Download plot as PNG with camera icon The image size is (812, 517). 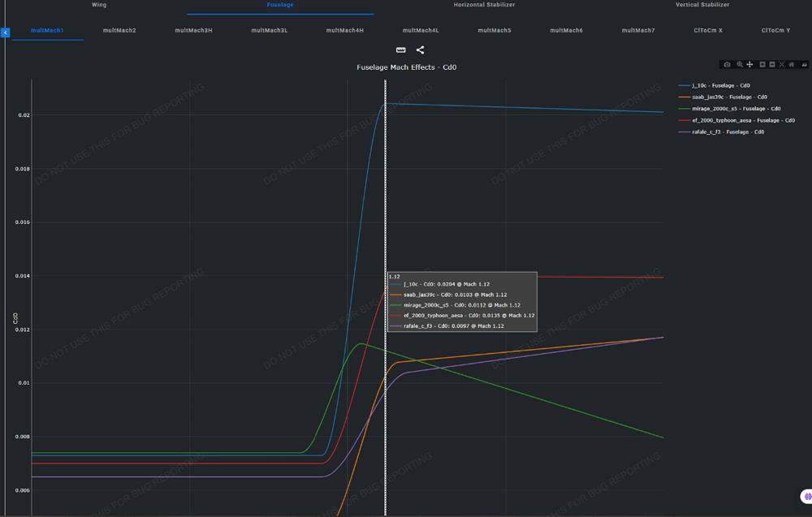(x=727, y=64)
